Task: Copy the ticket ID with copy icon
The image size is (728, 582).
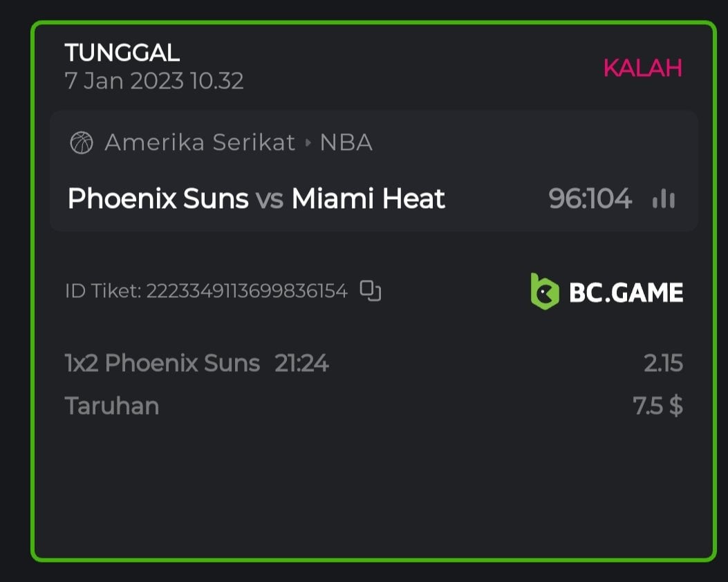Action: pos(371,291)
